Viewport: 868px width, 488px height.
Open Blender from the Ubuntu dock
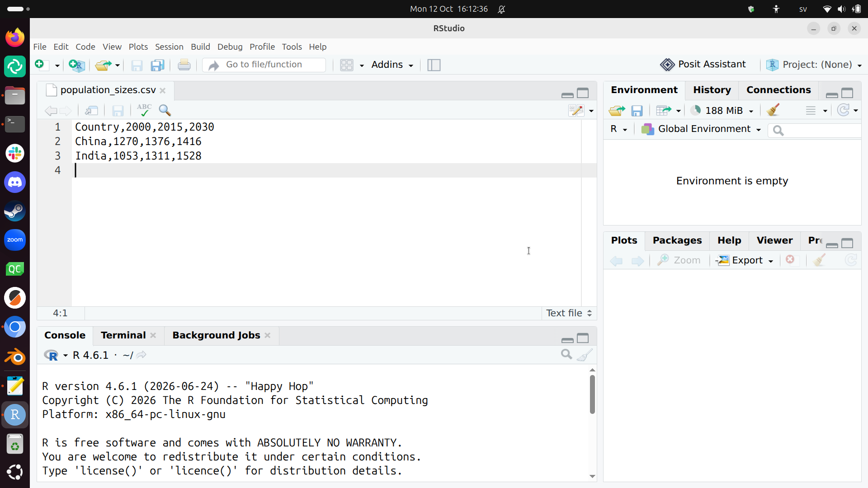coord(15,357)
